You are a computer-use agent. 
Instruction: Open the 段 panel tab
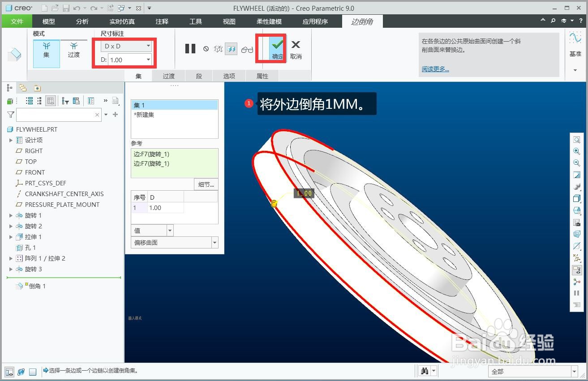point(199,76)
